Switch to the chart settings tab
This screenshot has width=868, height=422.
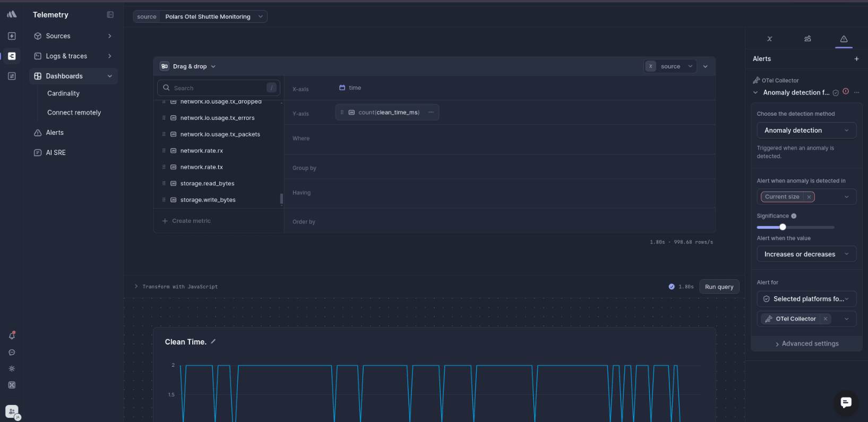point(807,39)
